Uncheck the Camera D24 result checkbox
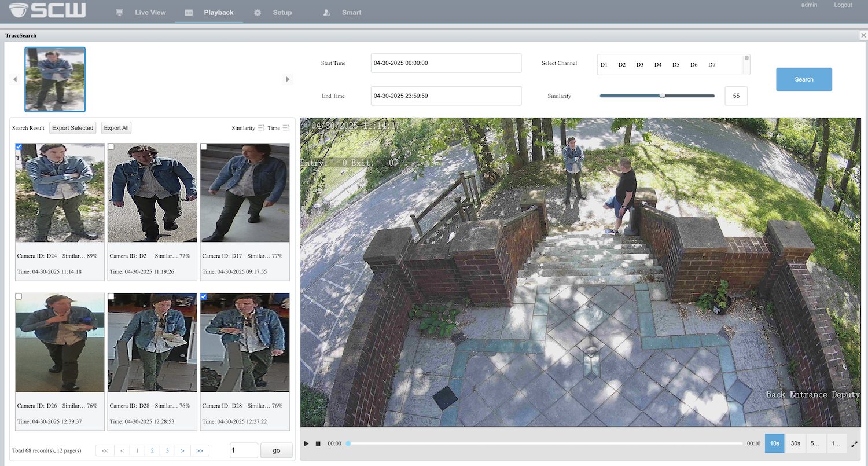Image resolution: width=868 pixels, height=466 pixels. (19, 147)
